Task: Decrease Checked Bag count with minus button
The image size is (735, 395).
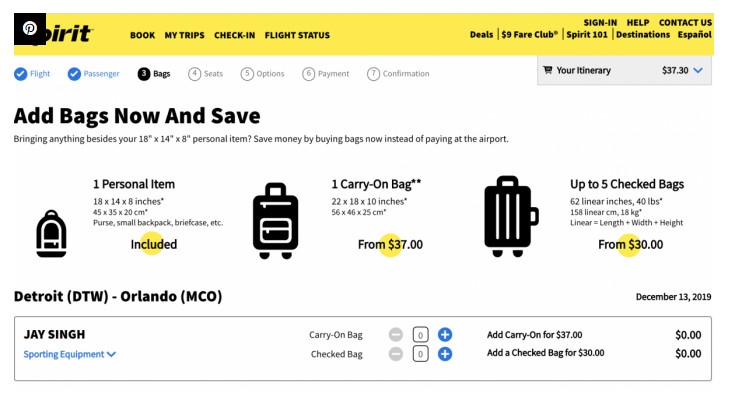Action: [x=396, y=354]
